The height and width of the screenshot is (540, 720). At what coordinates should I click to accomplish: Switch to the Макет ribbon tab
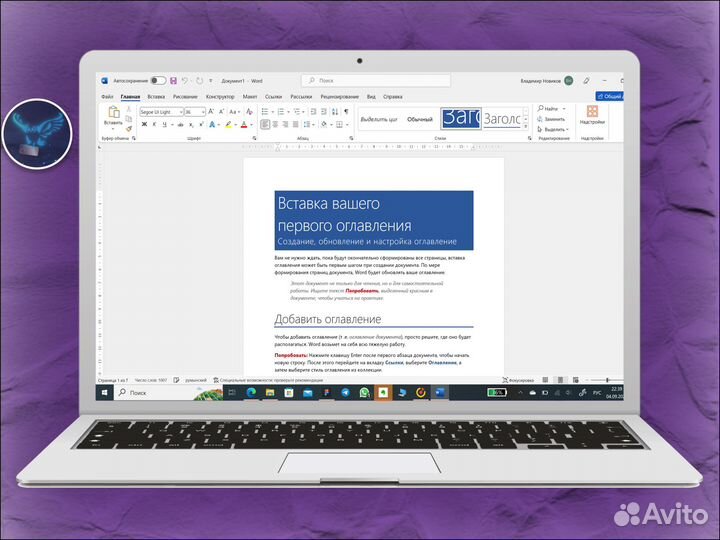[250, 97]
